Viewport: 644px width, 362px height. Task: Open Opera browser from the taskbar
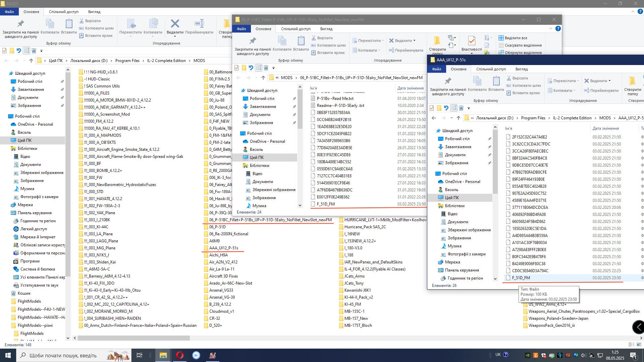click(x=180, y=355)
